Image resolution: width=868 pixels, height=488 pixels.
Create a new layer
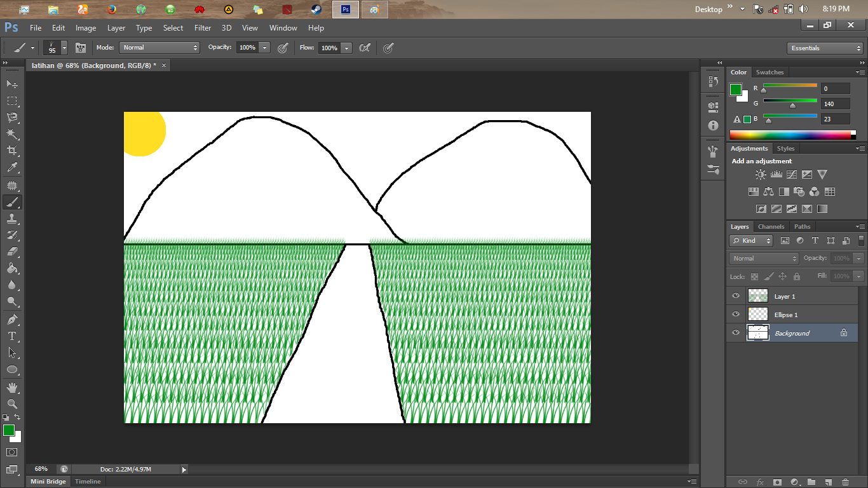pos(829,483)
